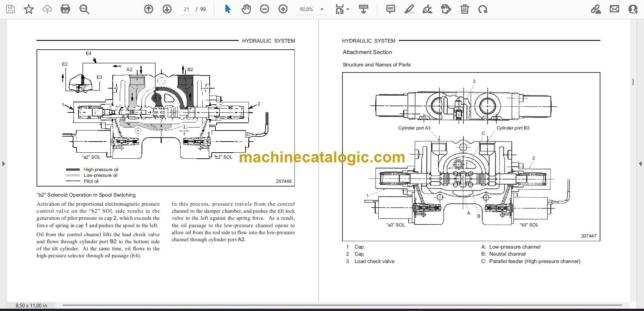Click the 'Low-pressure oil' legend entry
This screenshot has width=644, height=311.
101,175
